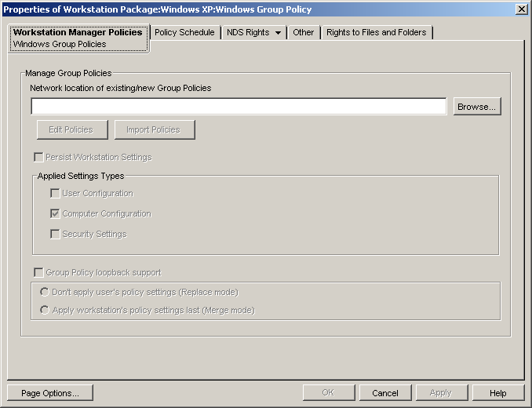The height and width of the screenshot is (408, 532).
Task: Select the Replace mode radio button
Action: tap(45, 292)
